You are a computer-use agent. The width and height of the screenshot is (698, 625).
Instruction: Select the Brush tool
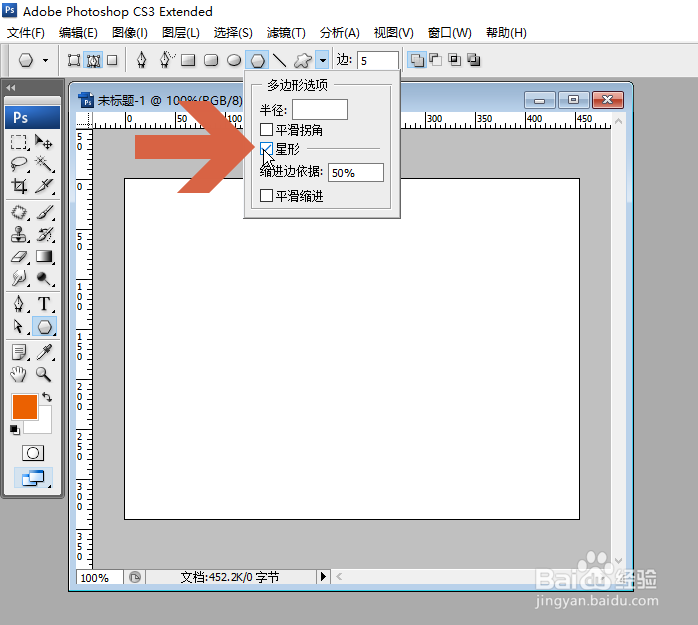tap(44, 212)
